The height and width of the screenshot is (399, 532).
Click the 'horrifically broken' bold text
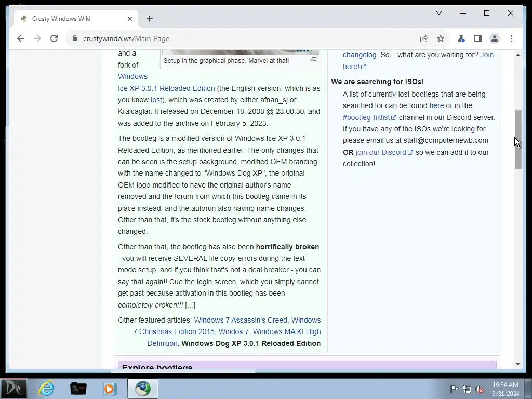tap(287, 247)
